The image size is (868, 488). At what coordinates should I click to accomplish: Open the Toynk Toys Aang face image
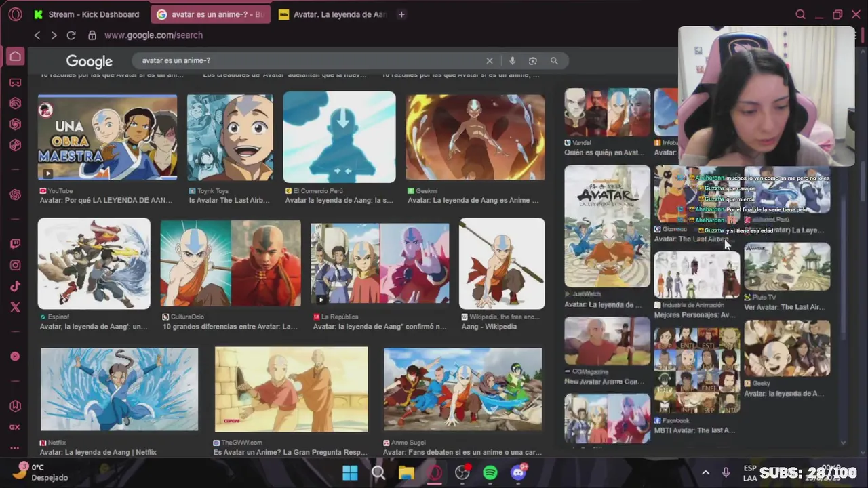point(230,138)
